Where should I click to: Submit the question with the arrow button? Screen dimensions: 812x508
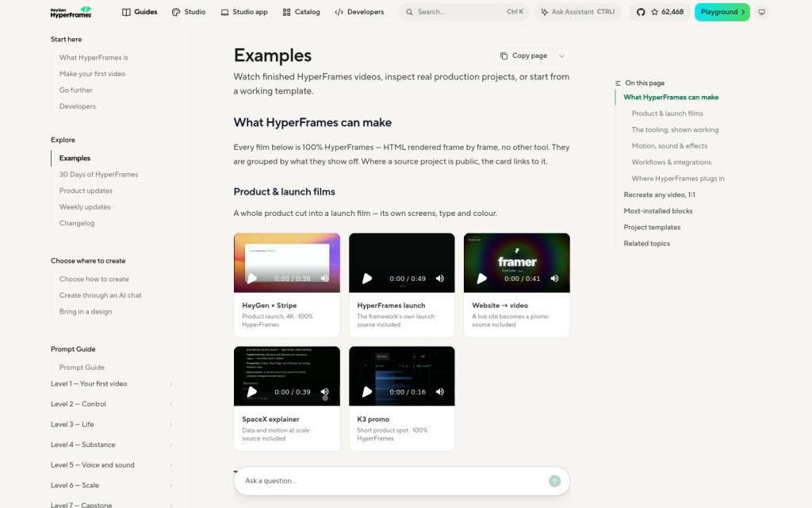tap(554, 481)
